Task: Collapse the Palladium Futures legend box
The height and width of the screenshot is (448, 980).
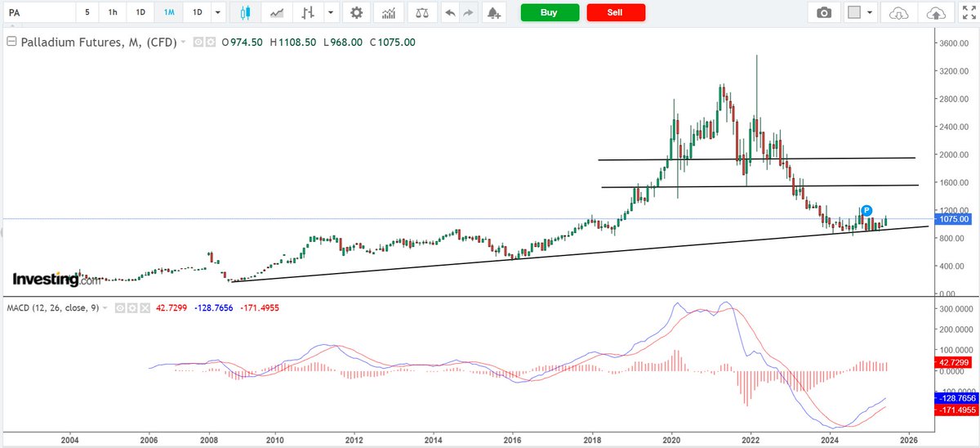Action: tap(11, 42)
